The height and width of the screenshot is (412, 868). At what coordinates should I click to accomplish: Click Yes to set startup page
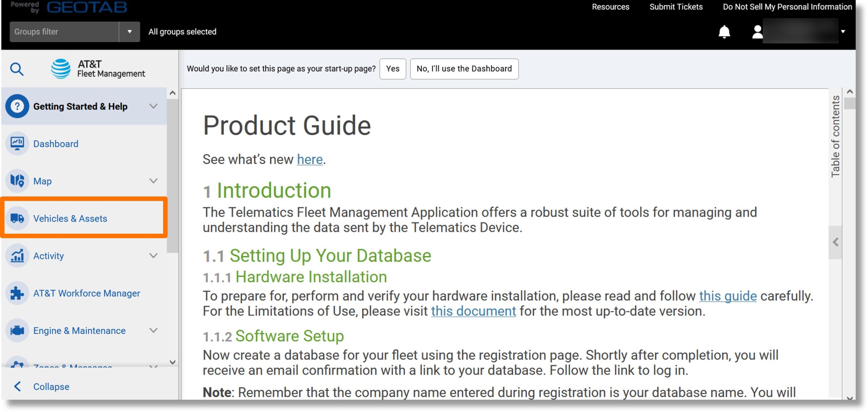point(393,68)
